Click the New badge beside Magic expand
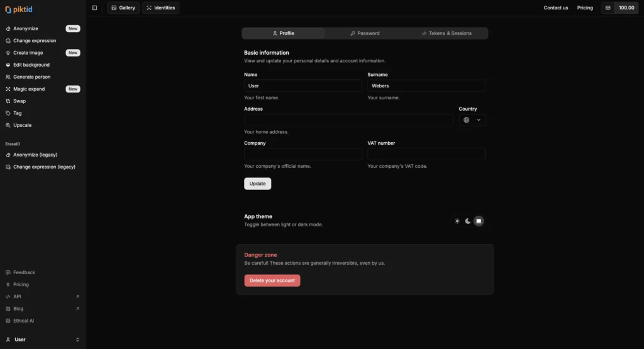The height and width of the screenshot is (349, 644). [x=73, y=89]
